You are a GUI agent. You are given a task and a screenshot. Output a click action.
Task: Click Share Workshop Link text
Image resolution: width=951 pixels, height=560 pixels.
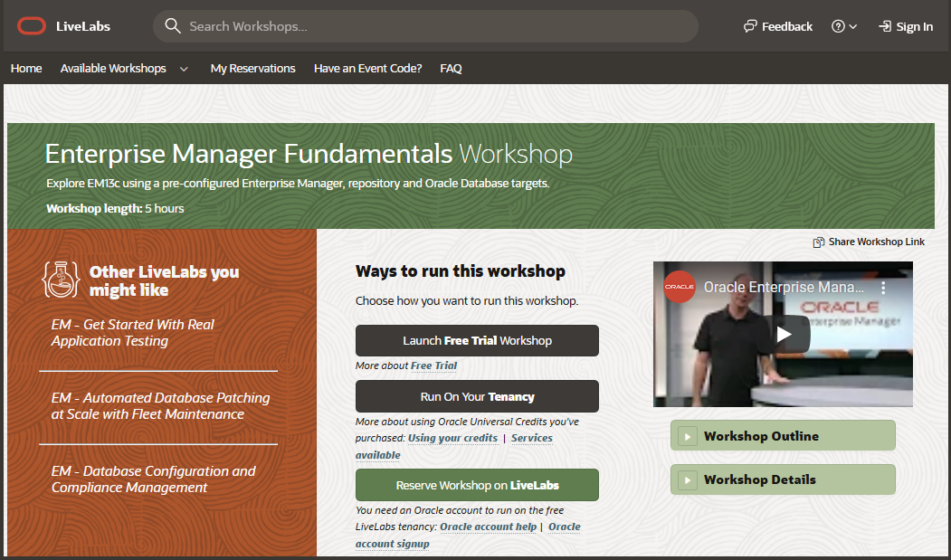pos(877,242)
